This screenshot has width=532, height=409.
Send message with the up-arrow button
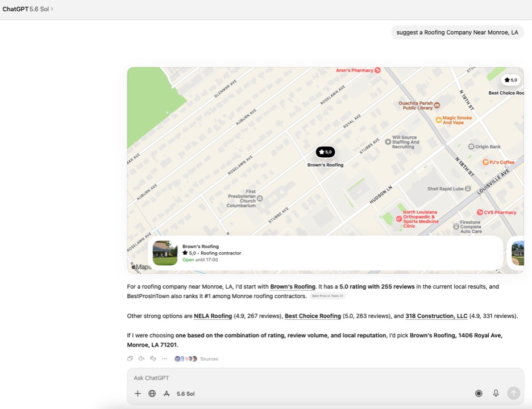point(513,394)
